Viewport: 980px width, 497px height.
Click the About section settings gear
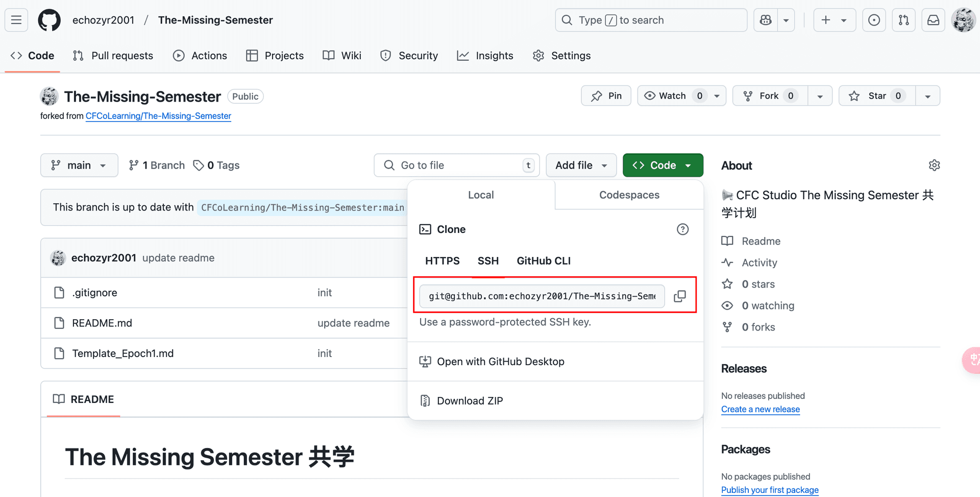pos(934,165)
